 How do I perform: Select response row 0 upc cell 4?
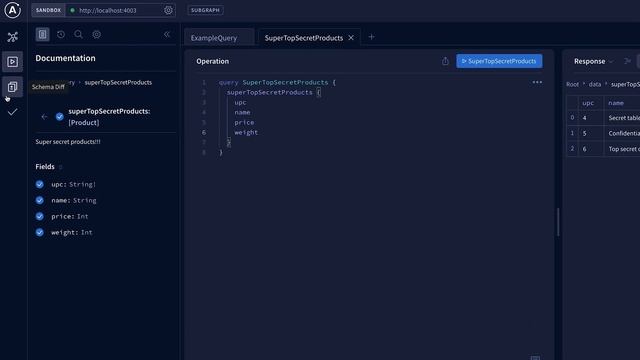coord(591,118)
